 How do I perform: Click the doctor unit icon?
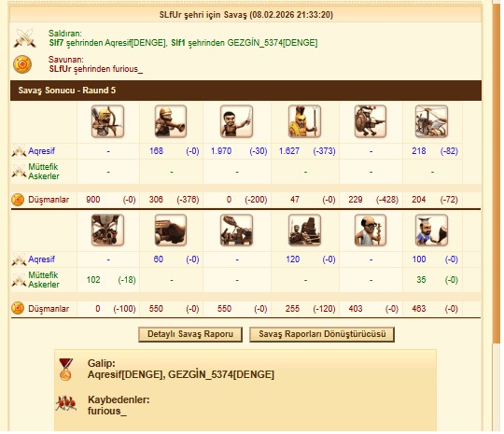371,230
